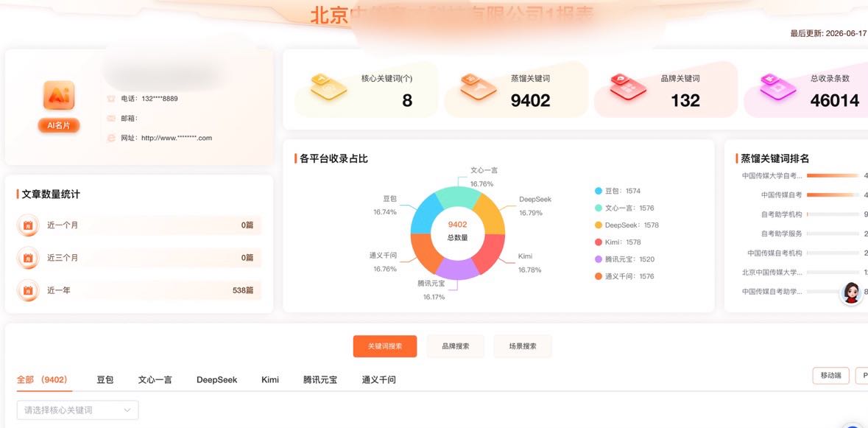This screenshot has width=868, height=428.
Task: Click the 最后更新 date text
Action: click(829, 33)
